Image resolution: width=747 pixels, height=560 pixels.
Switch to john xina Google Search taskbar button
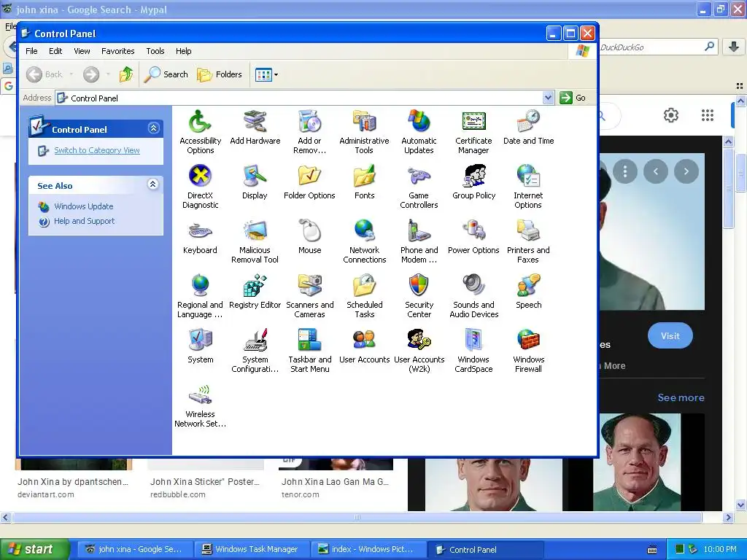pyautogui.click(x=134, y=550)
